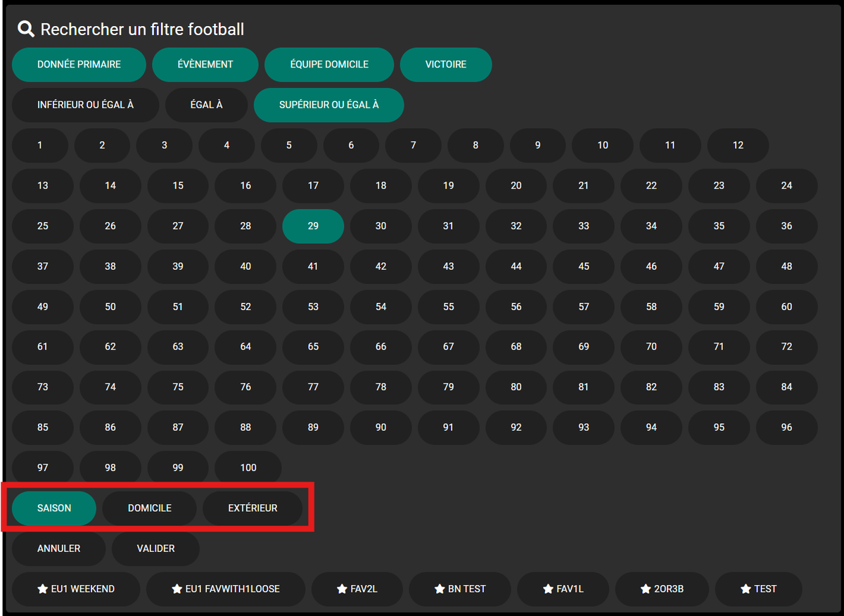Screen dimensions: 844x616
Task: Select the TEST saved filter
Action: coord(758,589)
